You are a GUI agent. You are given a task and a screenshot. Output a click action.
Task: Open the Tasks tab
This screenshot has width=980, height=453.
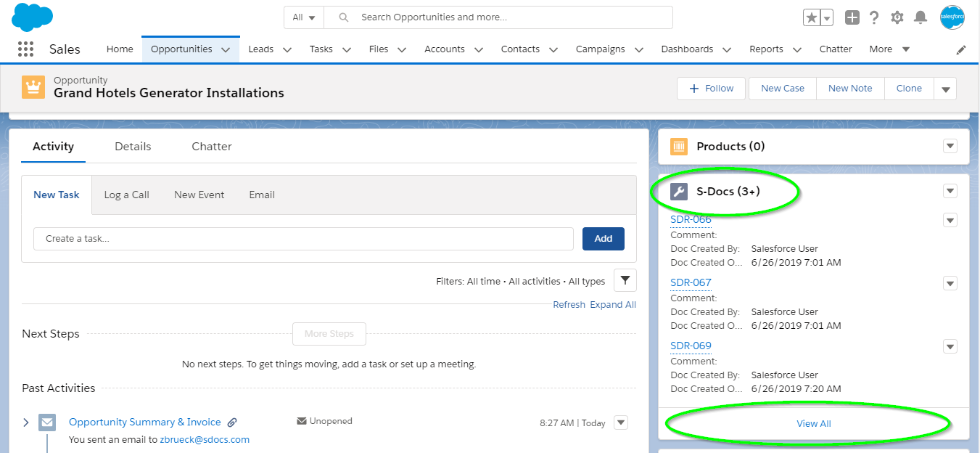pos(321,49)
